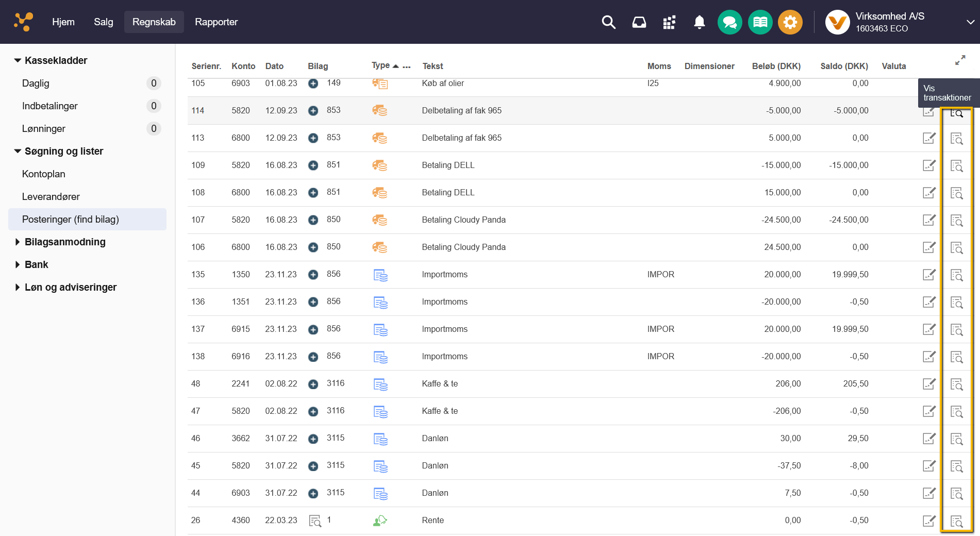
Task: Open the Virksomhed A/S account dropdown
Action: [x=970, y=22]
